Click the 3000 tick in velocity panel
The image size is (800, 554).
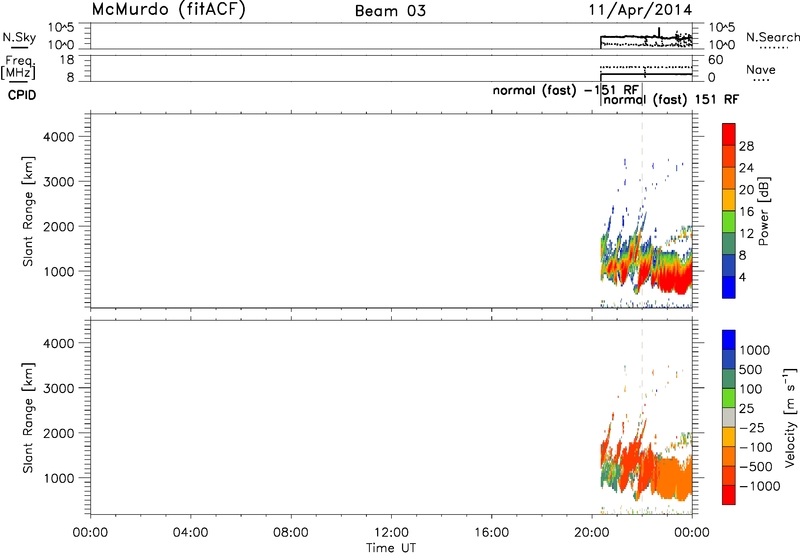tap(59, 388)
